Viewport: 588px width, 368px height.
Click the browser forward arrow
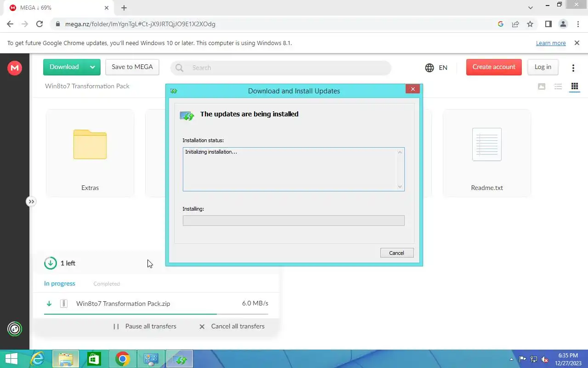coord(25,24)
